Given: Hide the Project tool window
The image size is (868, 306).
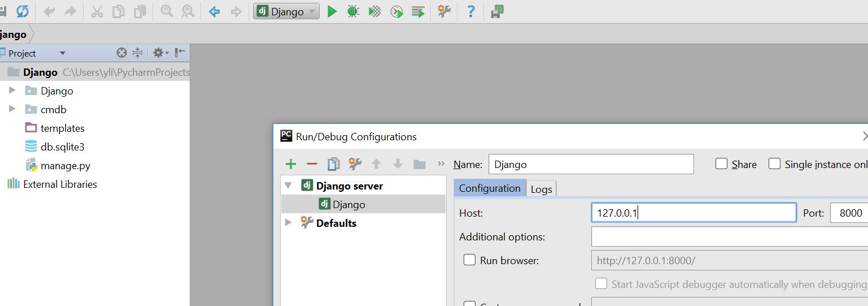Looking at the screenshot, I should [x=180, y=53].
